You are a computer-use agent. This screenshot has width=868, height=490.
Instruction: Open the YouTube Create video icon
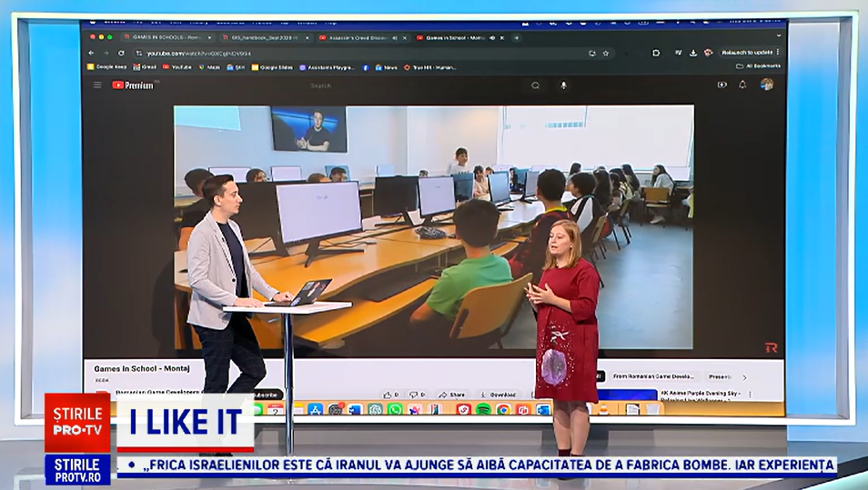722,85
